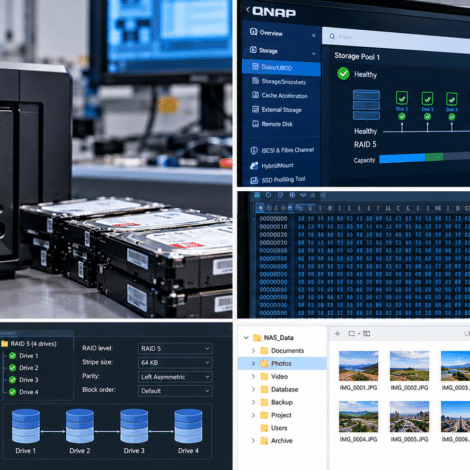Close the Overview panel with X
The width and height of the screenshot is (470, 470).
click(314, 35)
